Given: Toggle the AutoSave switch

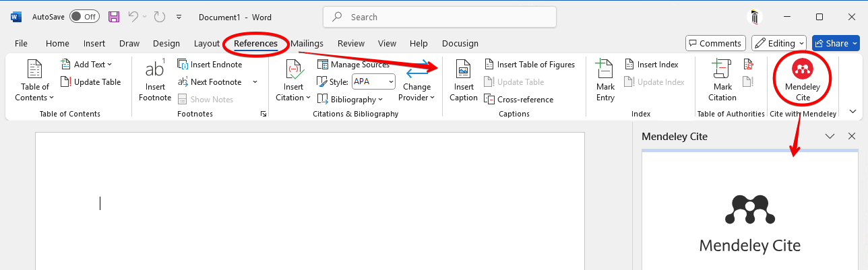Looking at the screenshot, I should tap(84, 16).
